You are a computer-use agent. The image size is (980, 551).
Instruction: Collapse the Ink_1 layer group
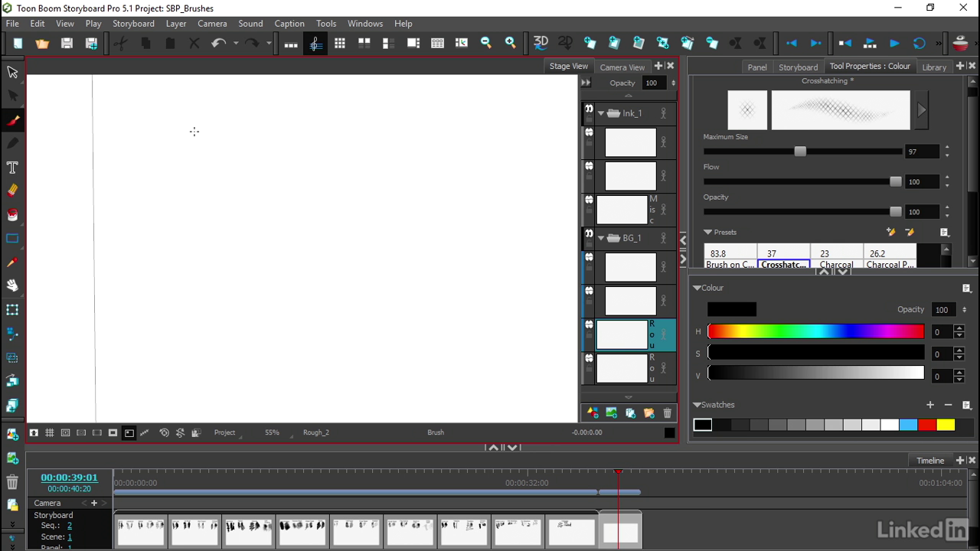601,113
